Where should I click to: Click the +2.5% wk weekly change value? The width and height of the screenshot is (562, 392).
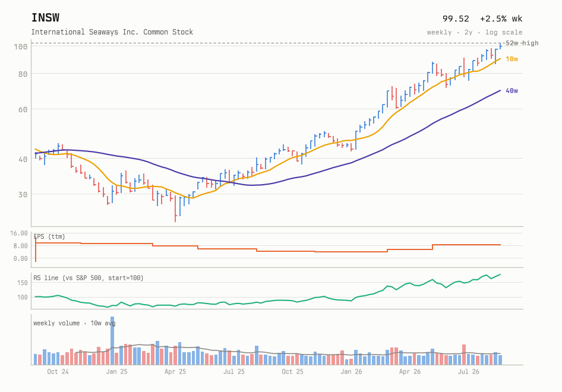(x=501, y=18)
